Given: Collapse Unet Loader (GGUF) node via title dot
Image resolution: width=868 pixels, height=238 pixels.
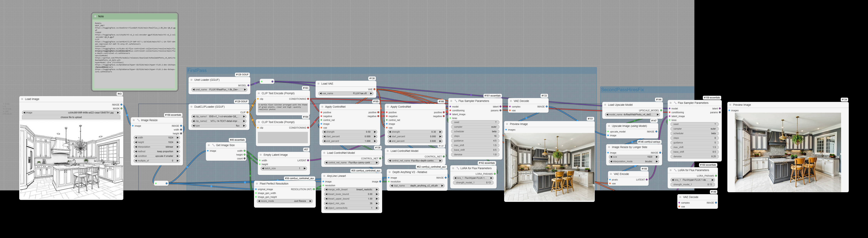Looking at the screenshot, I should click(191, 80).
